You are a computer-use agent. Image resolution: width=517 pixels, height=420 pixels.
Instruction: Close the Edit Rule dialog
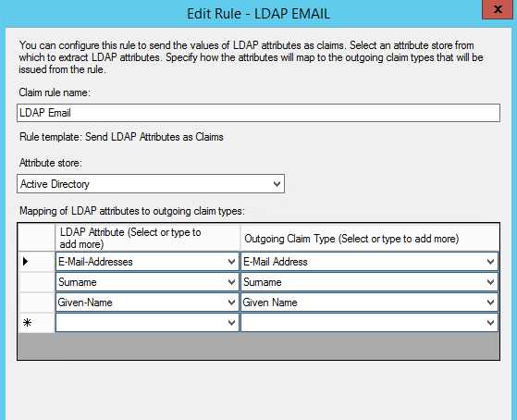(x=498, y=9)
